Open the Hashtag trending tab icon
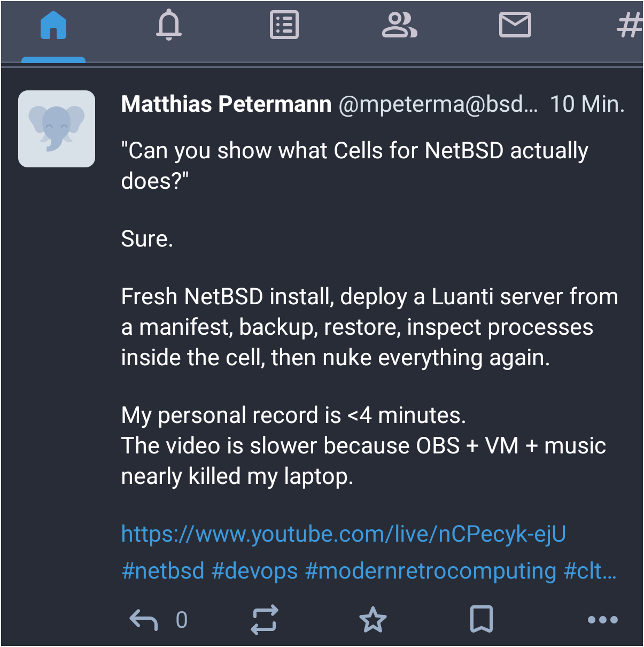Image resolution: width=644 pixels, height=647 pixels. (629, 26)
